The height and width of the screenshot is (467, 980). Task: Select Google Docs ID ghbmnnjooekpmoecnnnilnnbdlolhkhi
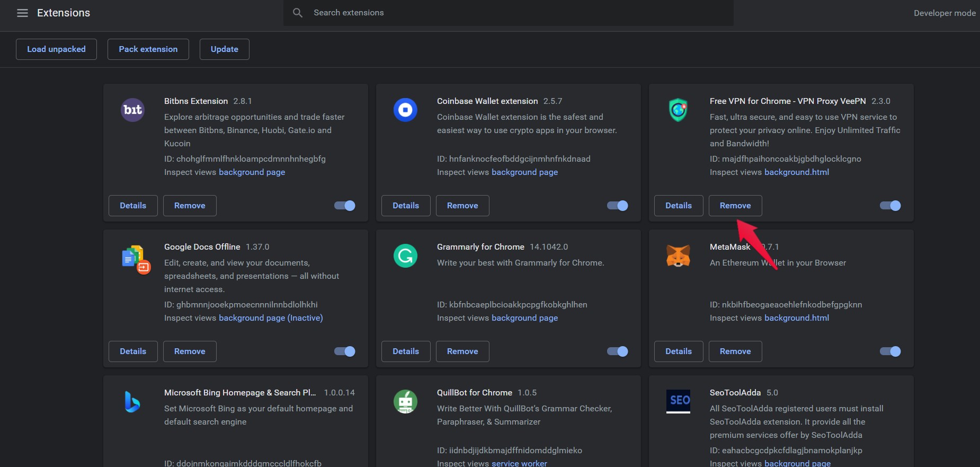247,305
